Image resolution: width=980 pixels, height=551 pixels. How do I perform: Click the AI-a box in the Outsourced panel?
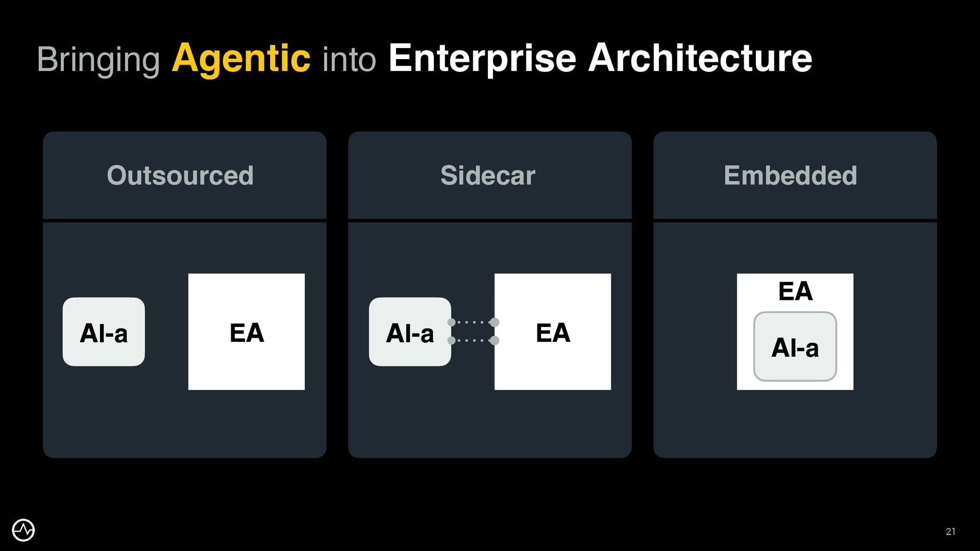click(x=104, y=332)
